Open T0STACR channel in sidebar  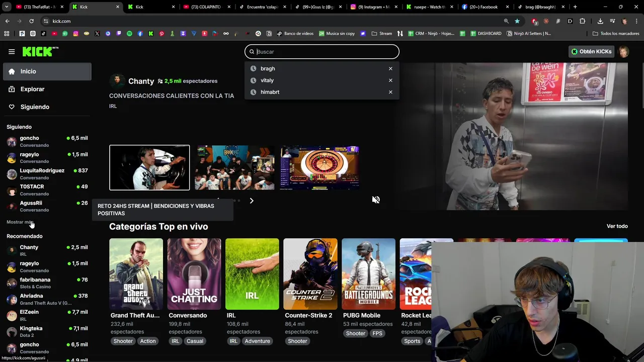[47, 190]
